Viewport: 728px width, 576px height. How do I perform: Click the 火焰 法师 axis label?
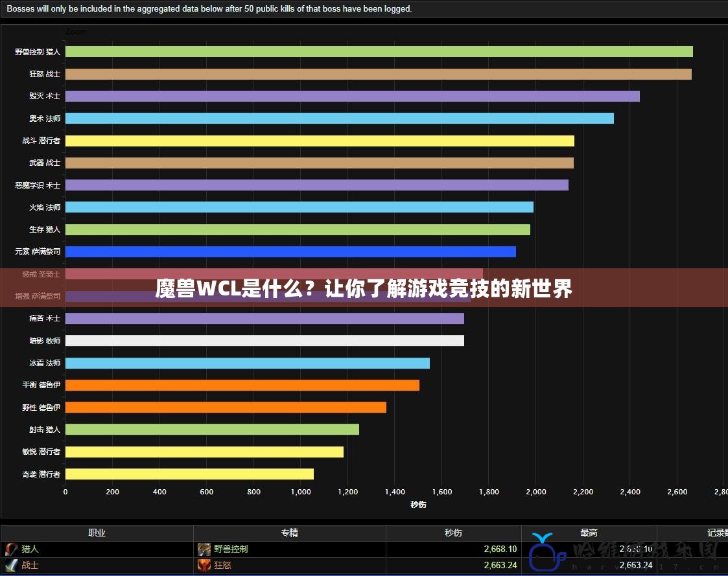(x=45, y=207)
